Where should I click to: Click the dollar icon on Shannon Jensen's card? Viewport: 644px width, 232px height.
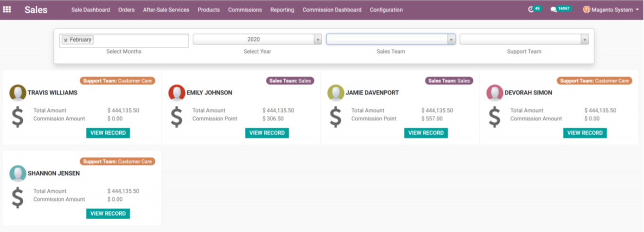(18, 198)
